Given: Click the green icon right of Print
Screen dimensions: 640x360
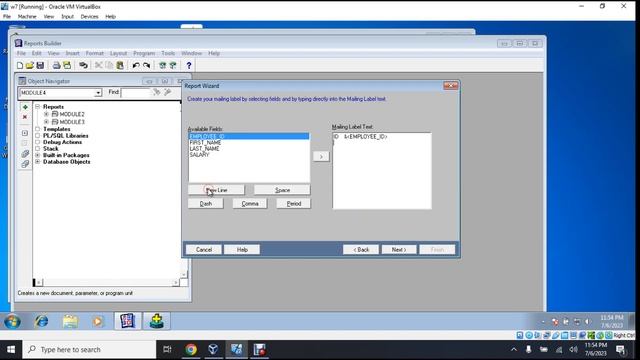Looking at the screenshot, I should [x=67, y=65].
